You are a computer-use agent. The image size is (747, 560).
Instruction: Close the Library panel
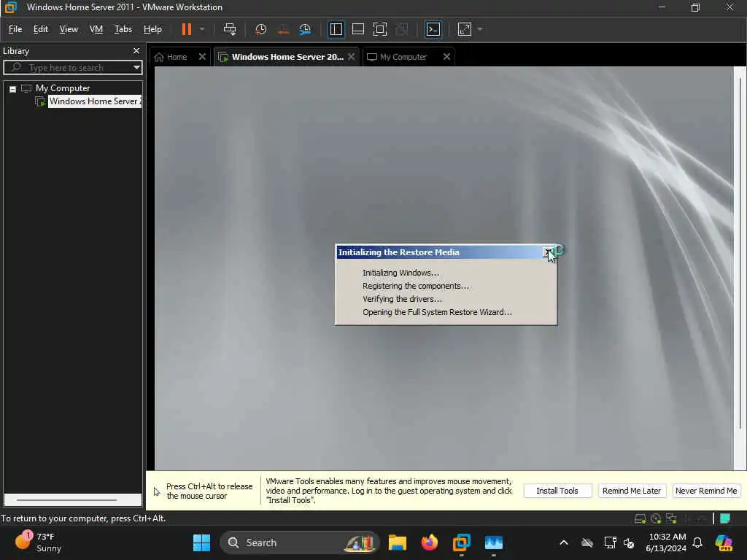[136, 51]
